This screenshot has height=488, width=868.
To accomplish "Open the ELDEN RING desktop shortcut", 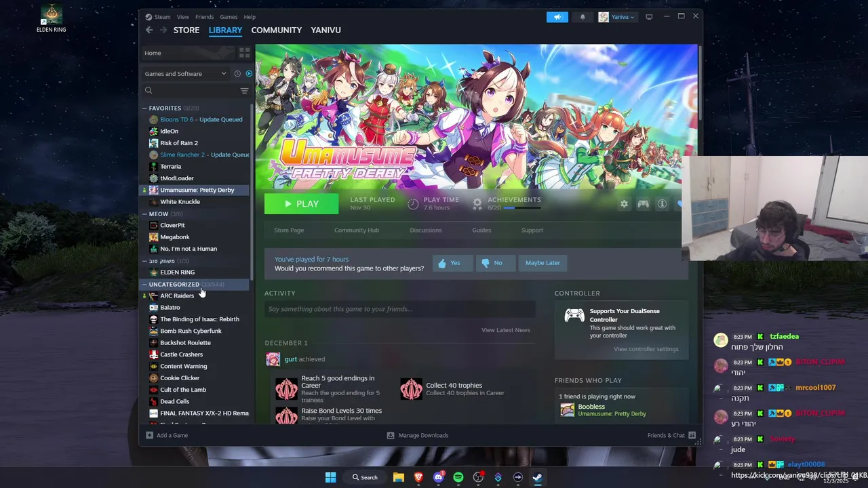I will coord(51,18).
